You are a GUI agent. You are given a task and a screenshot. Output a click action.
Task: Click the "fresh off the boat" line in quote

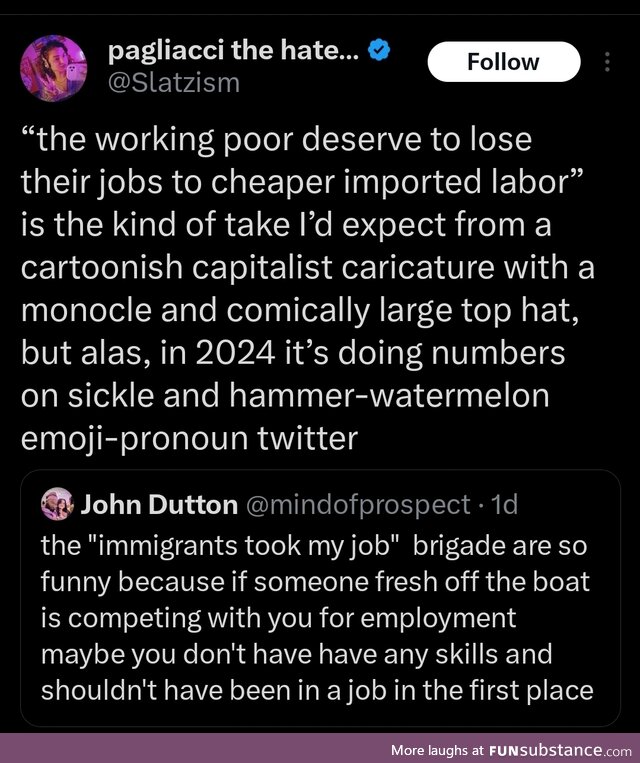click(x=315, y=581)
